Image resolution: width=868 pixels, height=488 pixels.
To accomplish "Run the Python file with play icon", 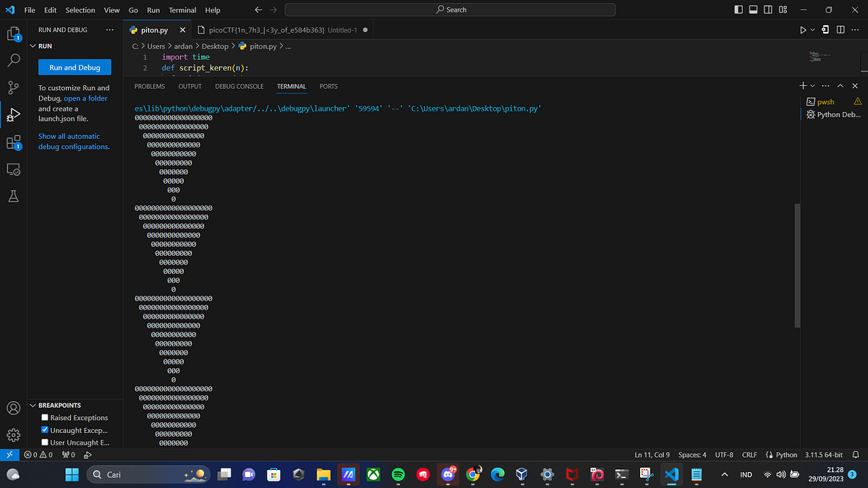I will [x=803, y=30].
